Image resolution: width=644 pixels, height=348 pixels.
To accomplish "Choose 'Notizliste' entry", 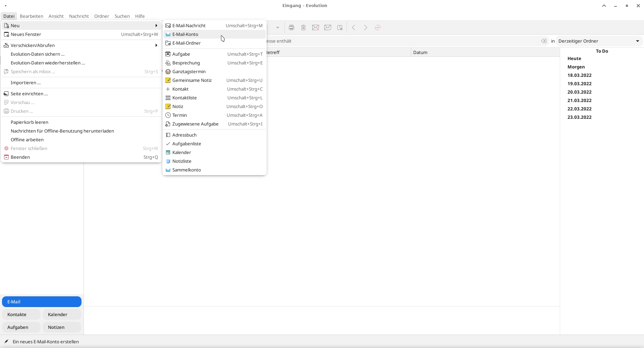I will click(x=214, y=161).
